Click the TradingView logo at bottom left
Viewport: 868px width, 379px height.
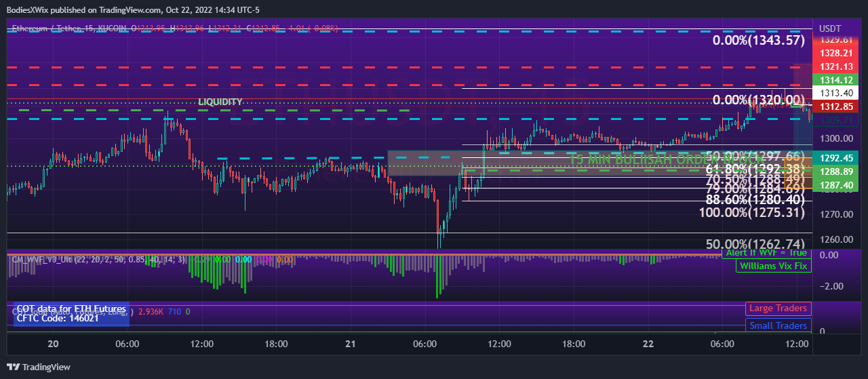coord(38,367)
